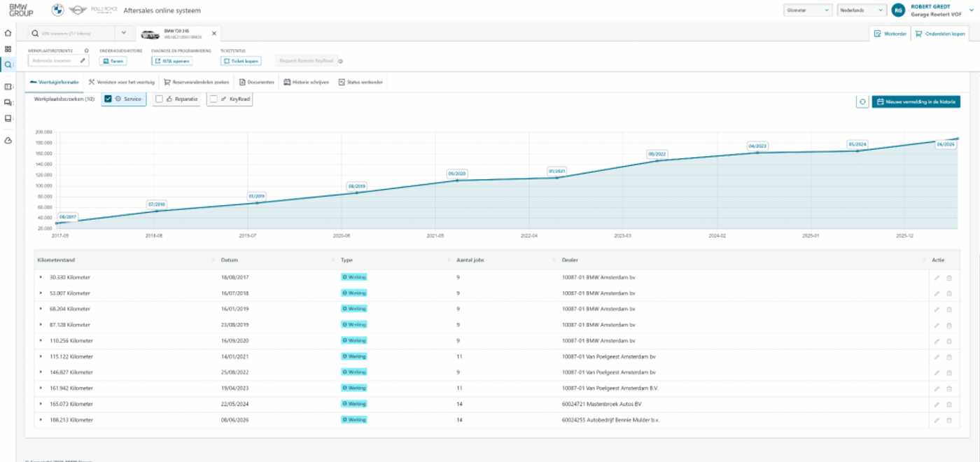Open VIN search history dropdown arrow
980x462 pixels.
[124, 33]
